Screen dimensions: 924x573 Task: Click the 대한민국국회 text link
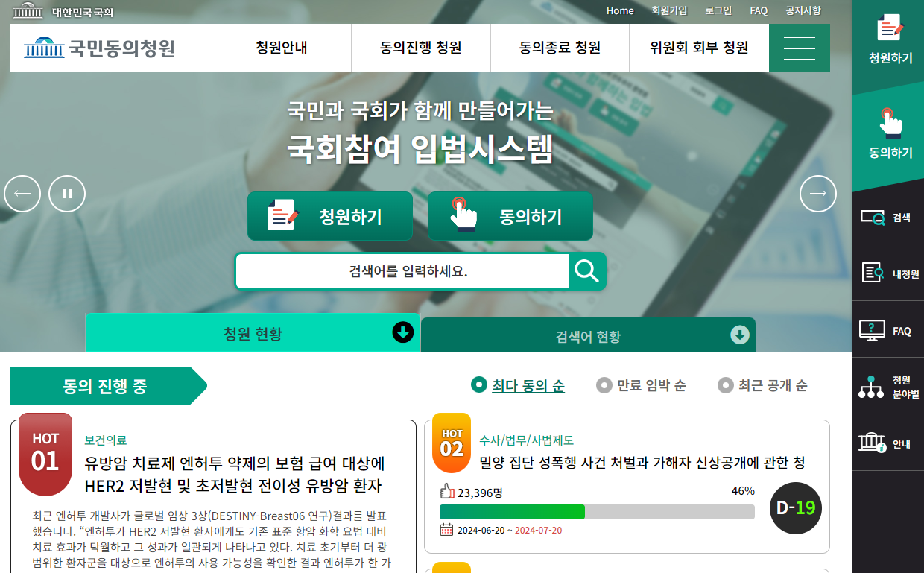83,12
